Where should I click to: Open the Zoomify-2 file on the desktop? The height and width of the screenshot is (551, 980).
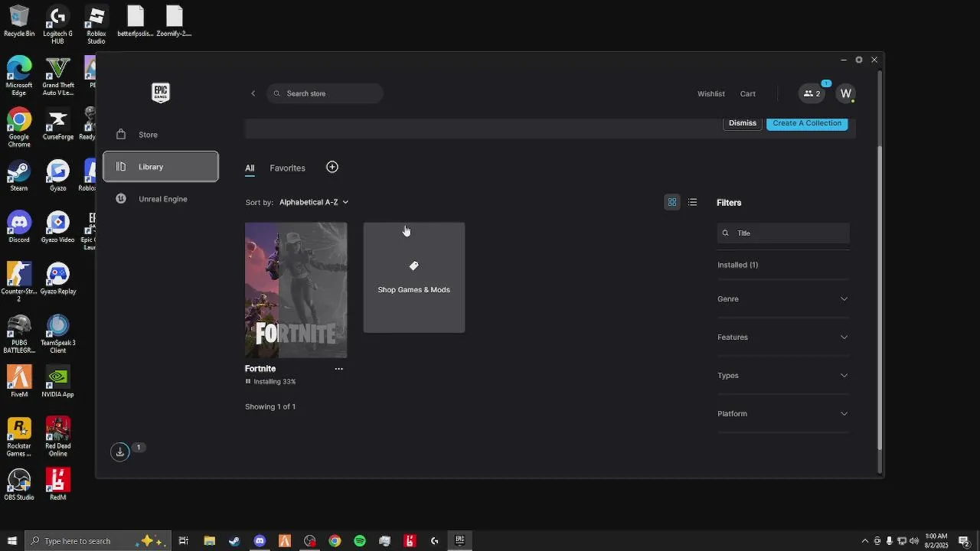point(174,21)
